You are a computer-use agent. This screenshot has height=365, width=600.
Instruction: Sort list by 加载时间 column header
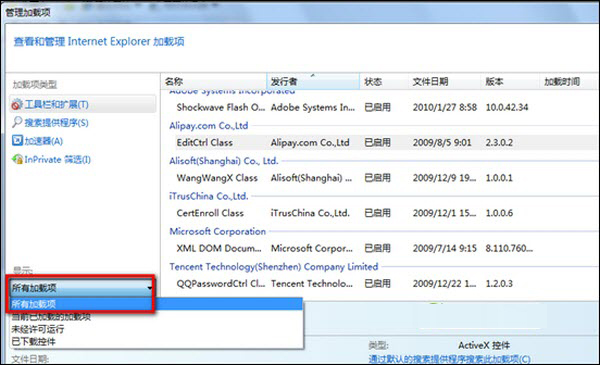click(x=568, y=81)
